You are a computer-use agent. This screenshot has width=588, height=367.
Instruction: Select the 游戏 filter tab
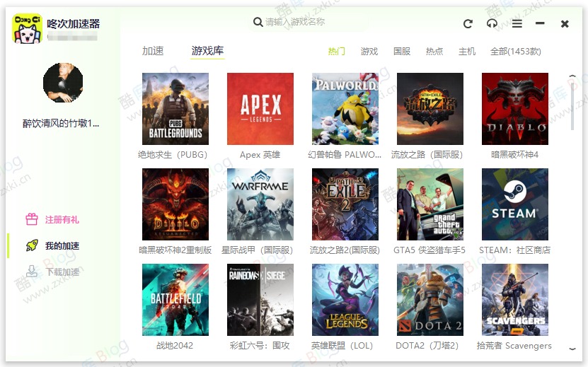(369, 52)
